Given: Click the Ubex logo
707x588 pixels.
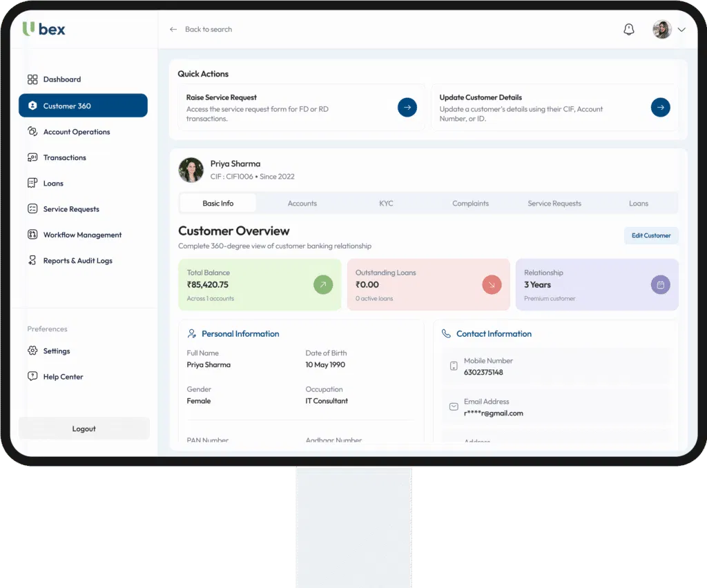Looking at the screenshot, I should (x=44, y=29).
